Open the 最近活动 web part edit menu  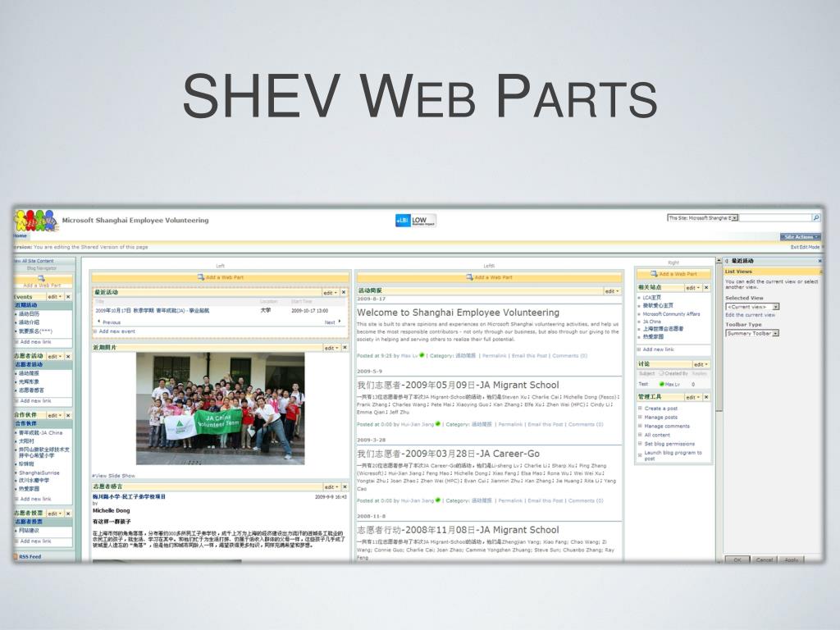[x=330, y=293]
